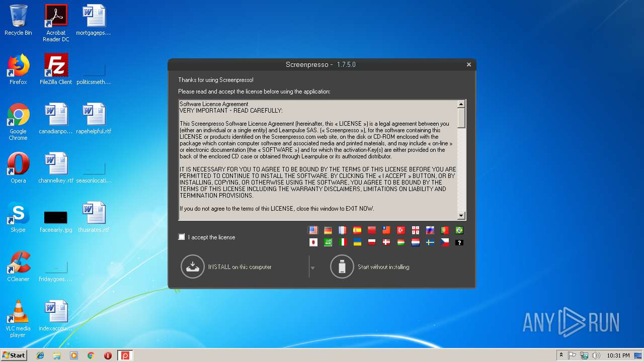Select the Hungarian flag language

(x=401, y=242)
